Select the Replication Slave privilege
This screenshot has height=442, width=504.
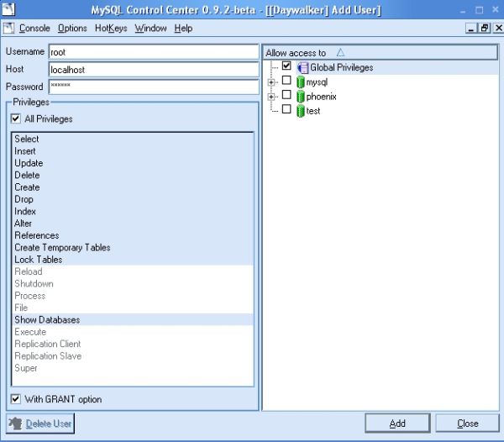click(133, 355)
